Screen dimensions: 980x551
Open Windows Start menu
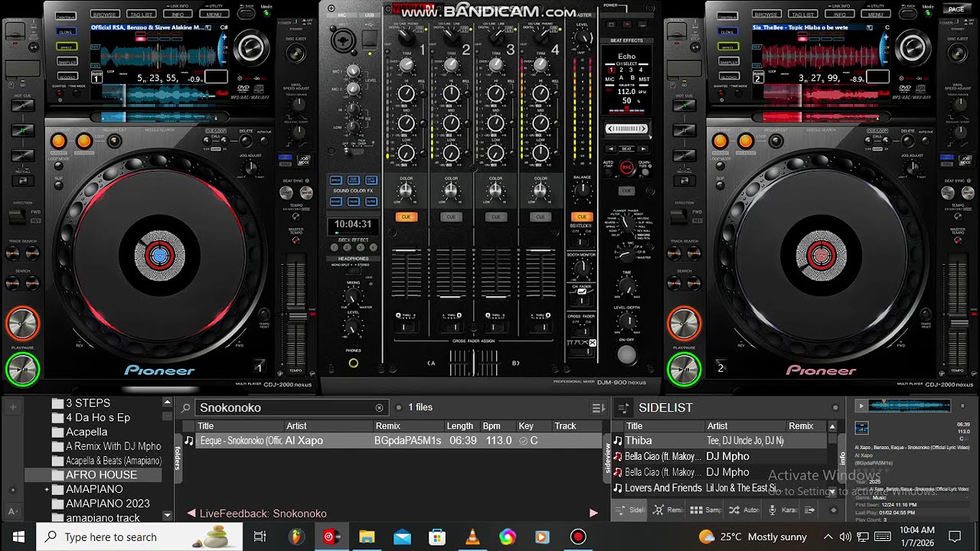[18, 537]
